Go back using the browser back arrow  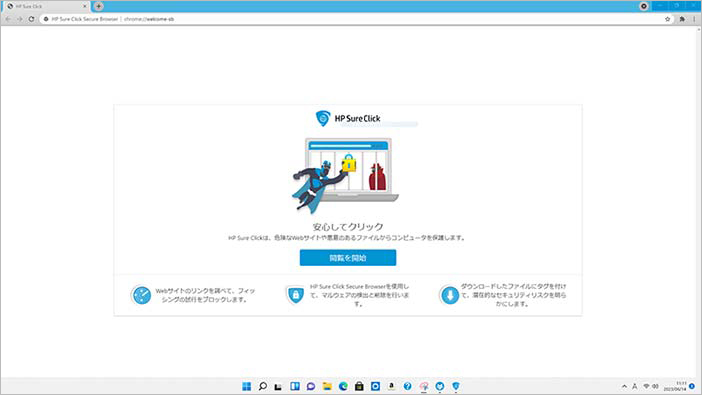8,19
